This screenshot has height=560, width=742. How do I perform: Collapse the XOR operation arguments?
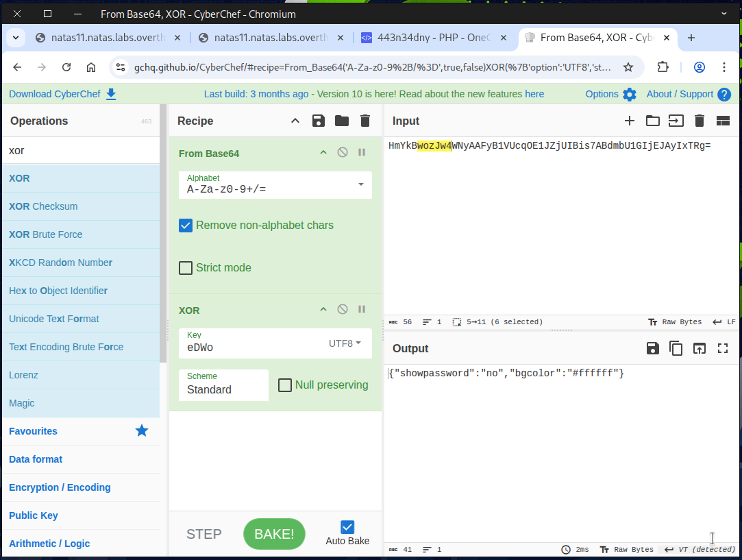coord(323,310)
